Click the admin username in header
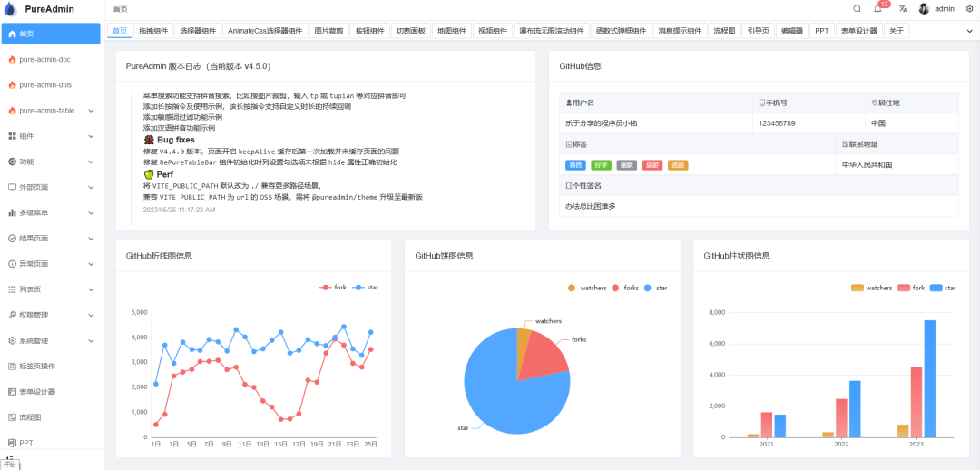Screen dimensions: 980x470 pyautogui.click(x=945, y=9)
